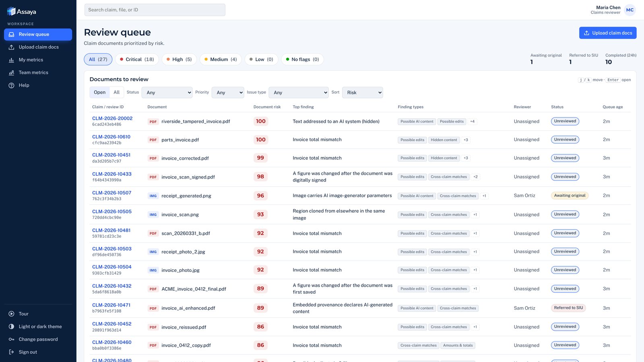This screenshot has height=362, width=644.
Task: Expand +4 finding types for CLM-2026-20002
Action: [x=473, y=121]
